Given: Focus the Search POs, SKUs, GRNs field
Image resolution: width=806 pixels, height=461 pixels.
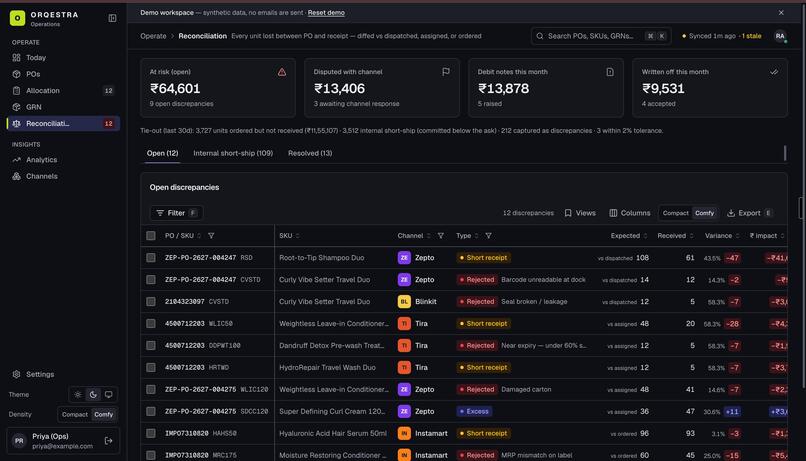Looking at the screenshot, I should (x=601, y=36).
